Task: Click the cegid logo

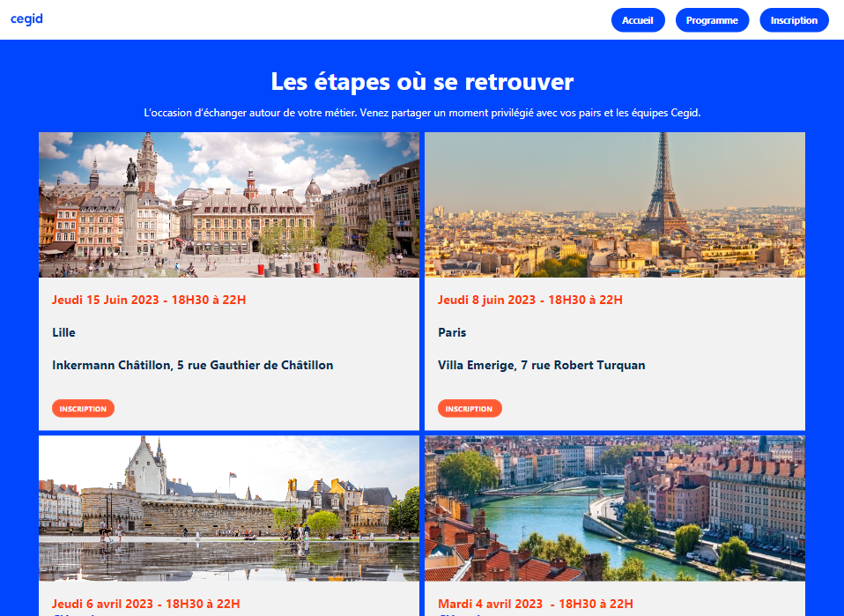Action: pos(26,19)
